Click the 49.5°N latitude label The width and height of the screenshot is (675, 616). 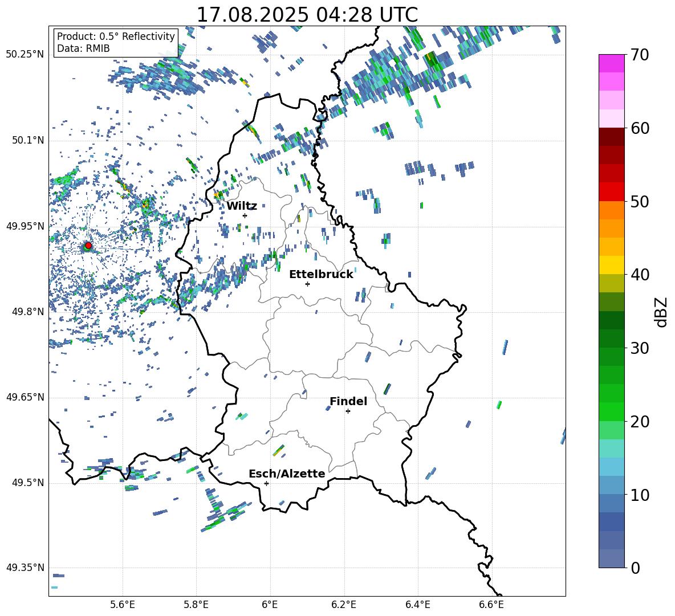[28, 483]
